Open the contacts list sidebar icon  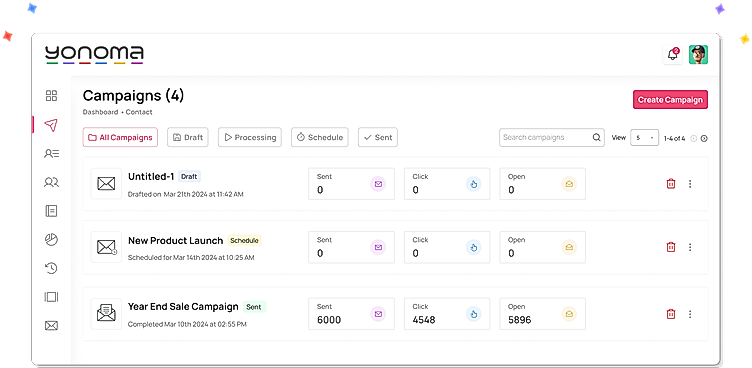pyautogui.click(x=51, y=154)
